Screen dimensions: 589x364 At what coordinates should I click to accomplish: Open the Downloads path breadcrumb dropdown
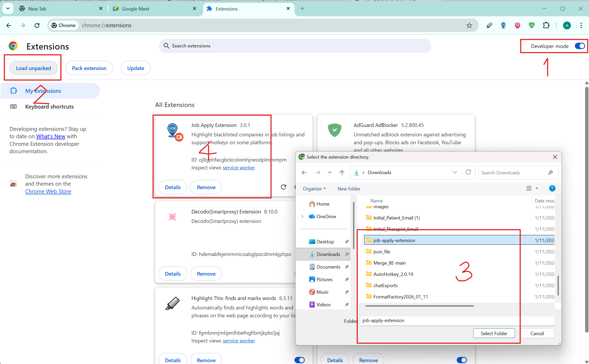(455, 172)
